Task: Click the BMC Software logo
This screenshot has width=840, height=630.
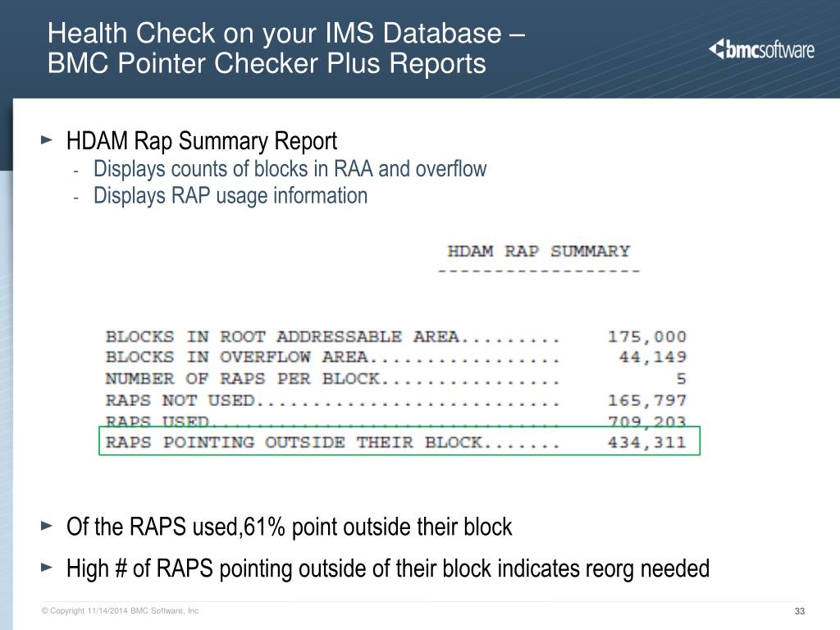Action: pos(761,50)
